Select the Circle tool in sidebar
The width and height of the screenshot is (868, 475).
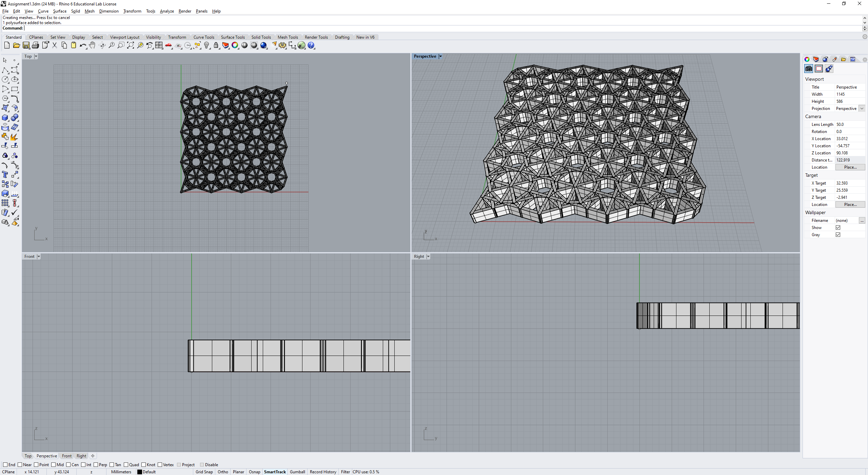click(x=5, y=79)
